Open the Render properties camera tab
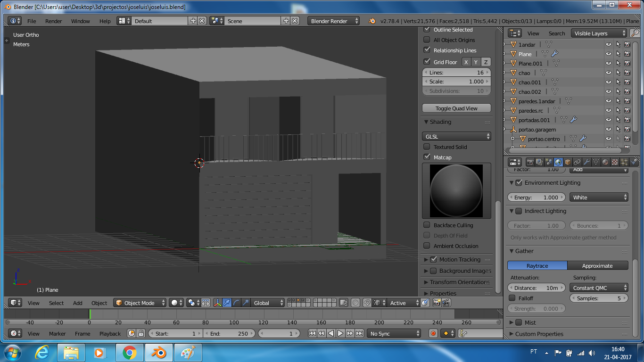The height and width of the screenshot is (362, 644). click(x=530, y=162)
